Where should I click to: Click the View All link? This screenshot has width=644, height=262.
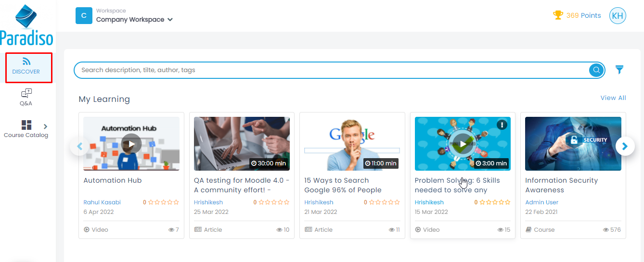tap(613, 98)
